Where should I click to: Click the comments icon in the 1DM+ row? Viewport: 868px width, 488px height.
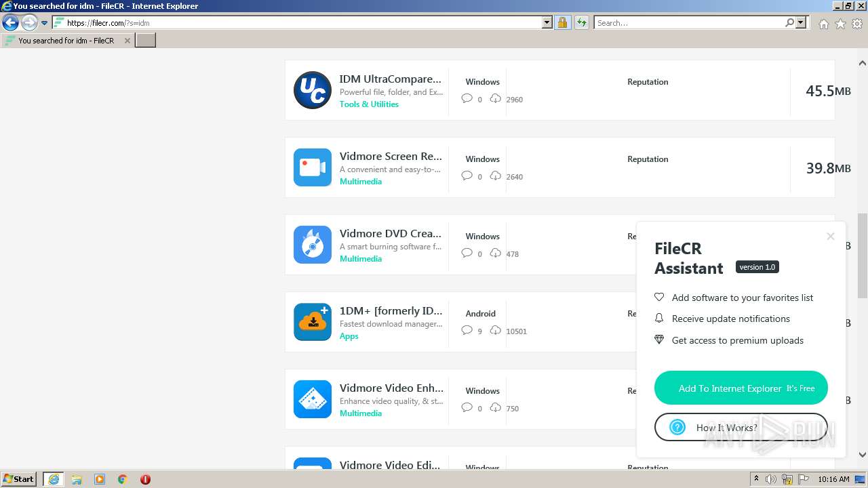tap(467, 331)
